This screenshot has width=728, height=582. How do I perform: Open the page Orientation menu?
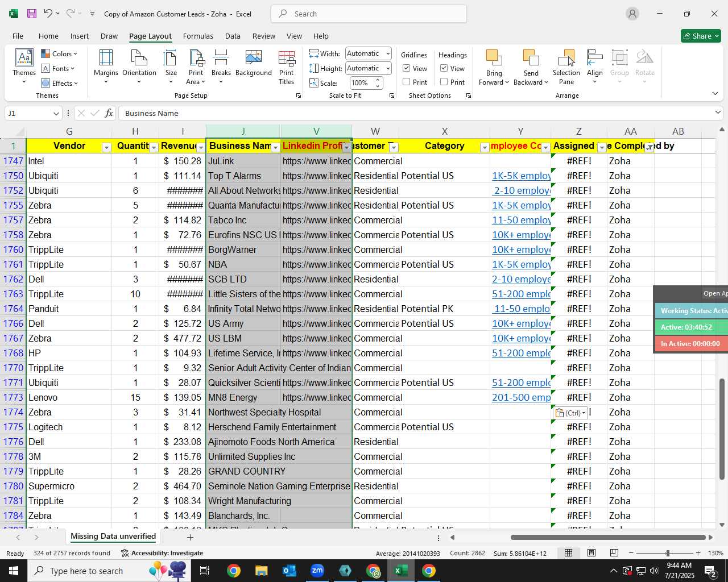pos(139,66)
